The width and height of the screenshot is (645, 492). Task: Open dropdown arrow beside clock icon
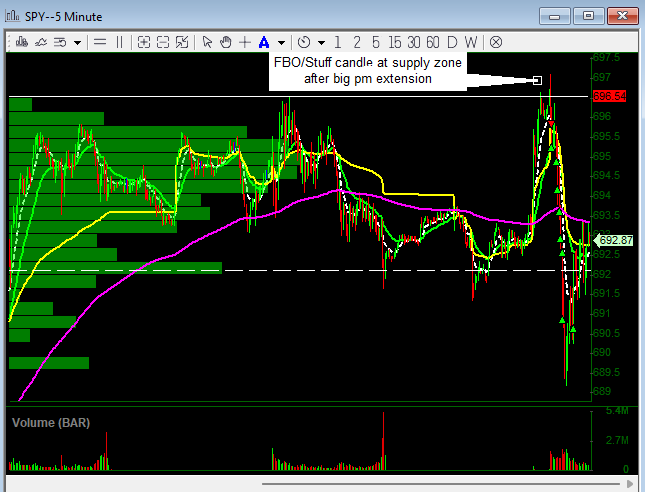321,42
